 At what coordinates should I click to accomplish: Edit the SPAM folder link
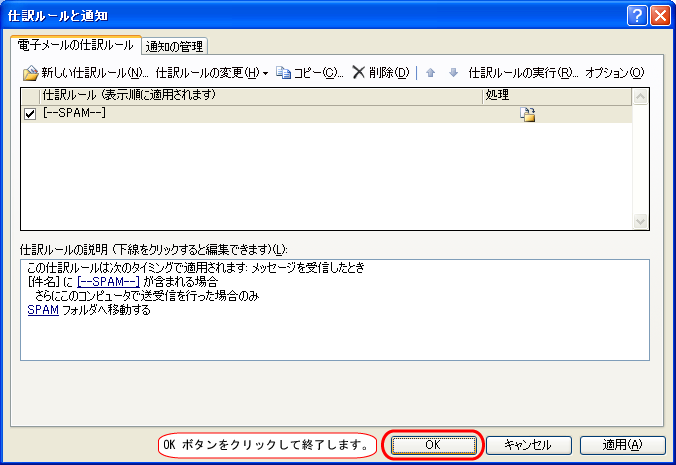click(43, 310)
